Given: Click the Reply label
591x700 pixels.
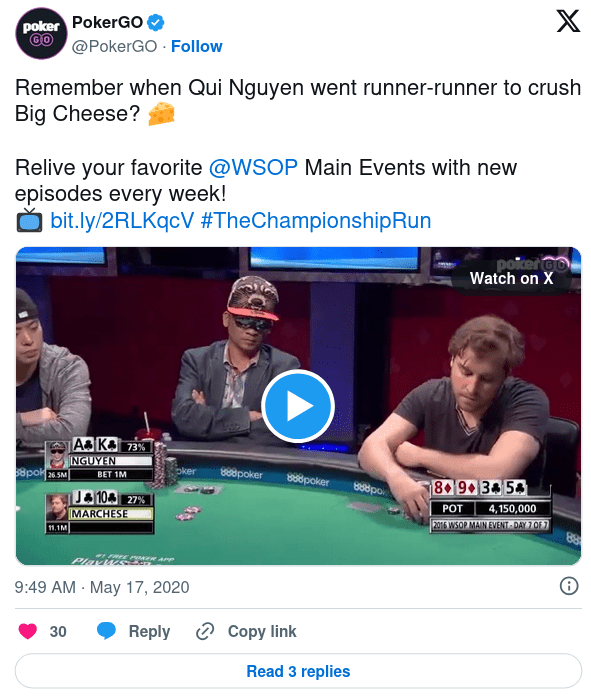Looking at the screenshot, I should pyautogui.click(x=149, y=631).
